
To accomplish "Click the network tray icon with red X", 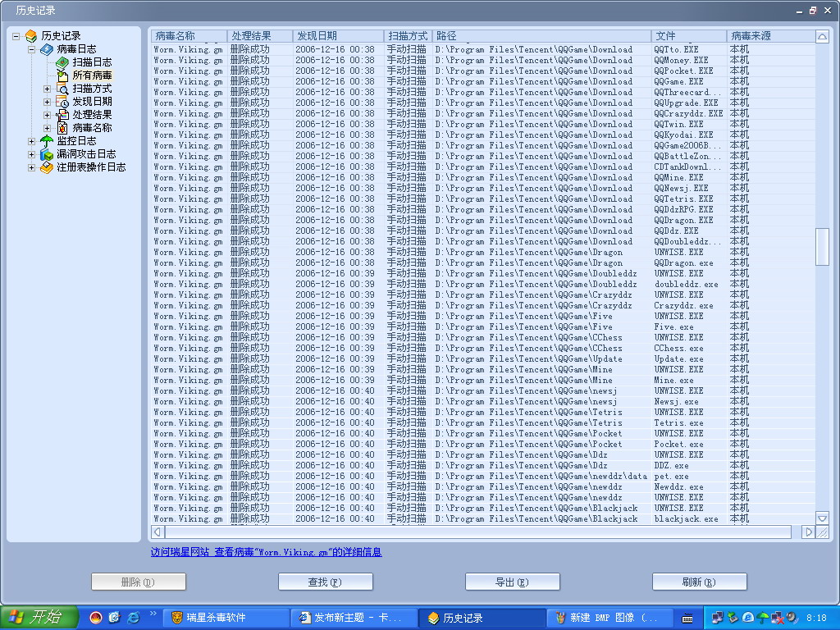I will coord(778,618).
